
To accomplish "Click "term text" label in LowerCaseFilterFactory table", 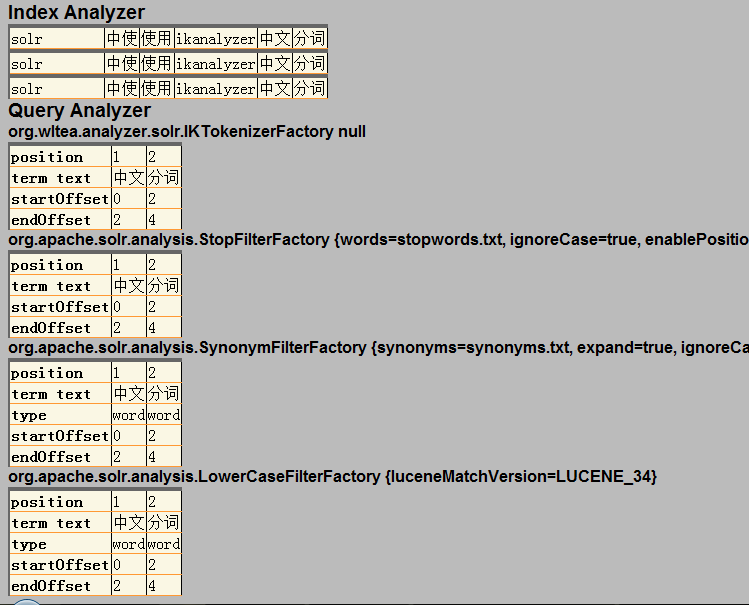I will point(51,523).
